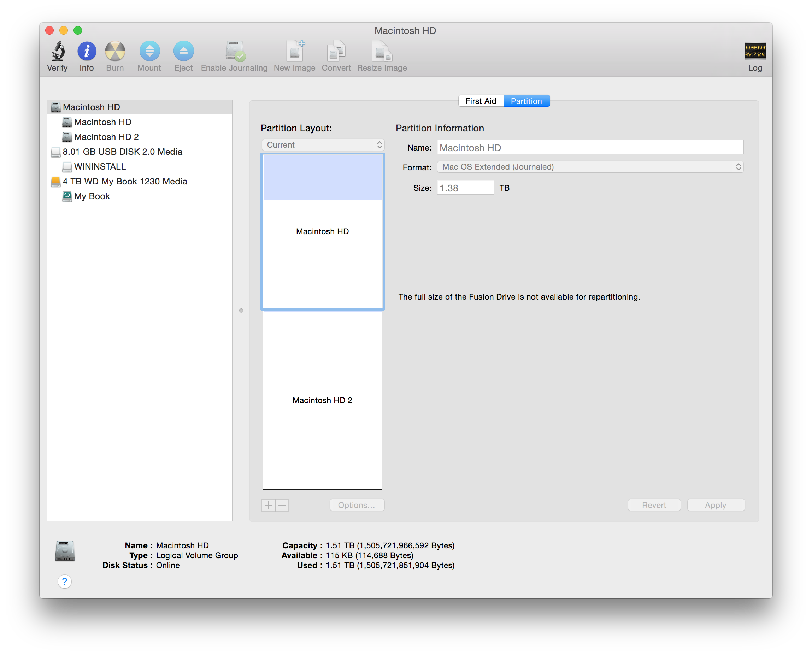
Task: Click the Mount toolbar icon
Action: [x=149, y=51]
